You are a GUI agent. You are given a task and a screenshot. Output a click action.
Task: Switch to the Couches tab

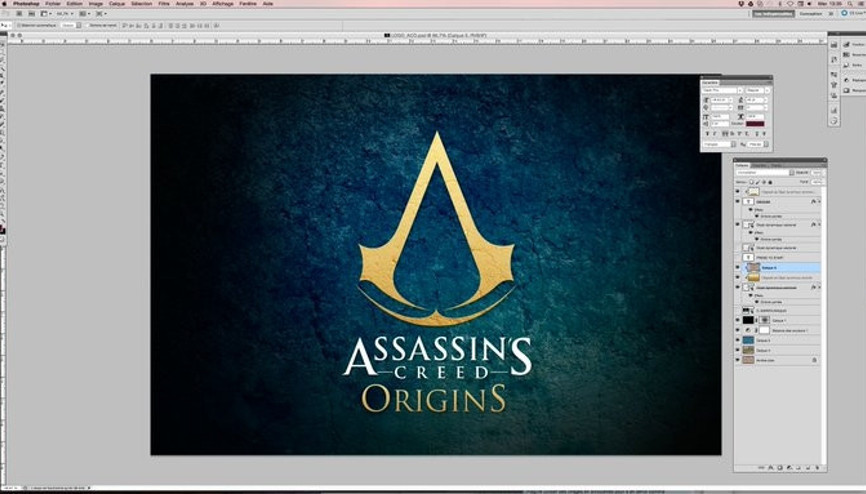tap(760, 165)
